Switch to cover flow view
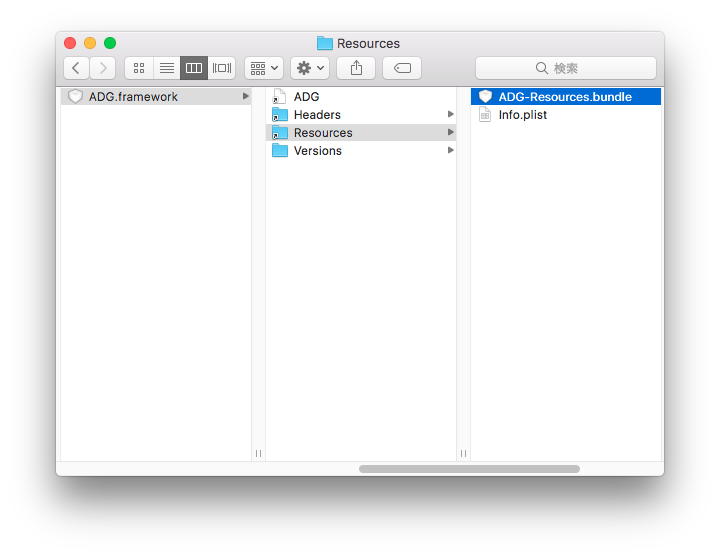The image size is (720, 556). [x=221, y=68]
